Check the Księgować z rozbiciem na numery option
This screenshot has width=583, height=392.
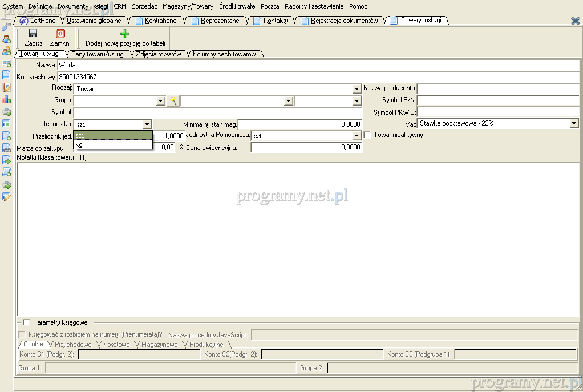pyautogui.click(x=22, y=334)
